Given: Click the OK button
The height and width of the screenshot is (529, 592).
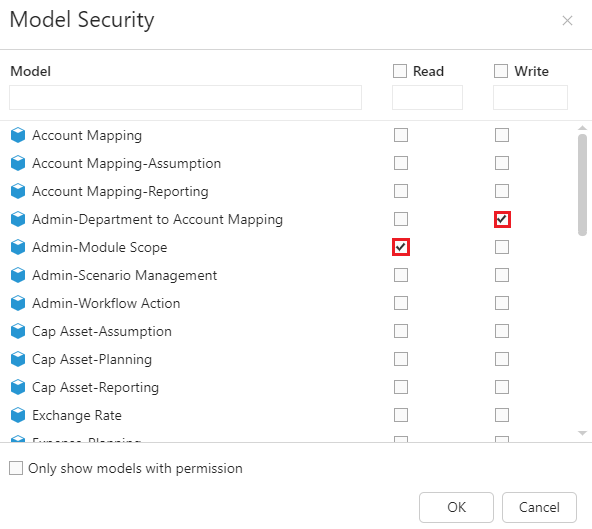Looking at the screenshot, I should (456, 507).
